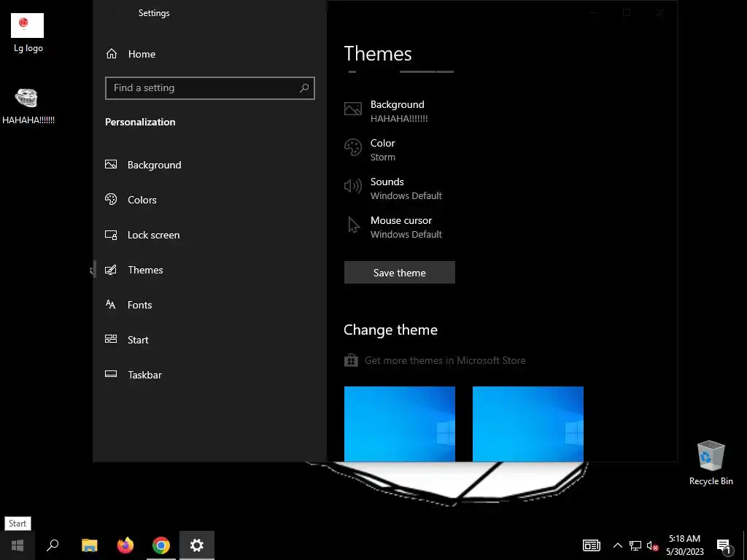Open Lock screen in the Personalization menu

[x=209, y=235]
